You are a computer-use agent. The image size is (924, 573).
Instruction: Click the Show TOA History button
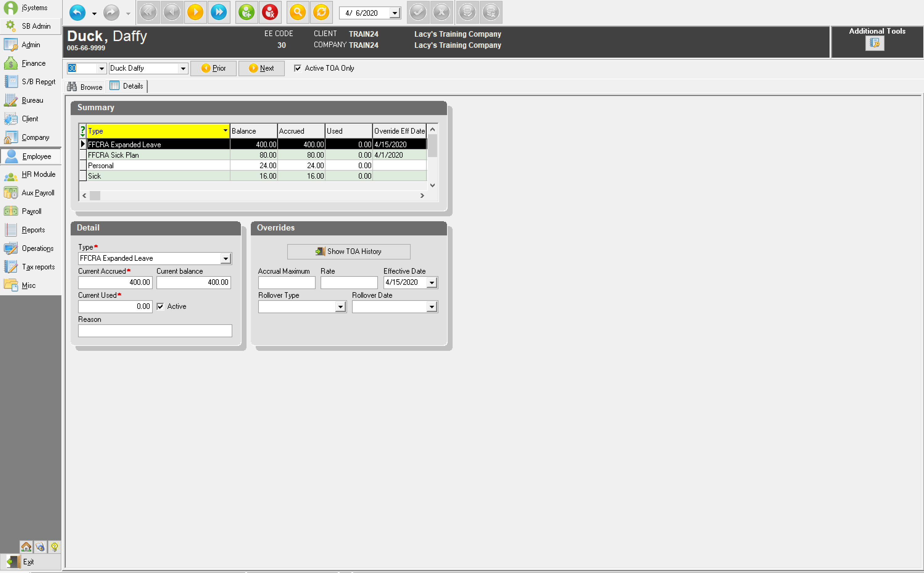(349, 251)
